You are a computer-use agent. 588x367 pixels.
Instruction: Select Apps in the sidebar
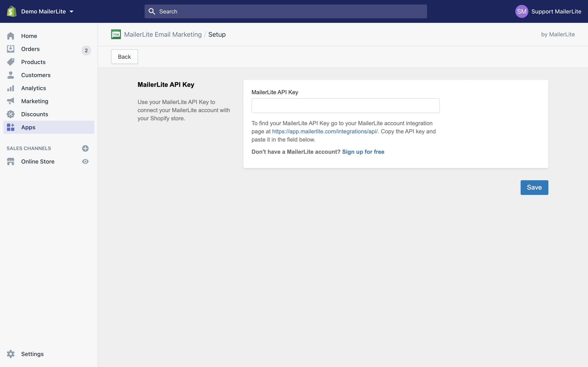28,127
